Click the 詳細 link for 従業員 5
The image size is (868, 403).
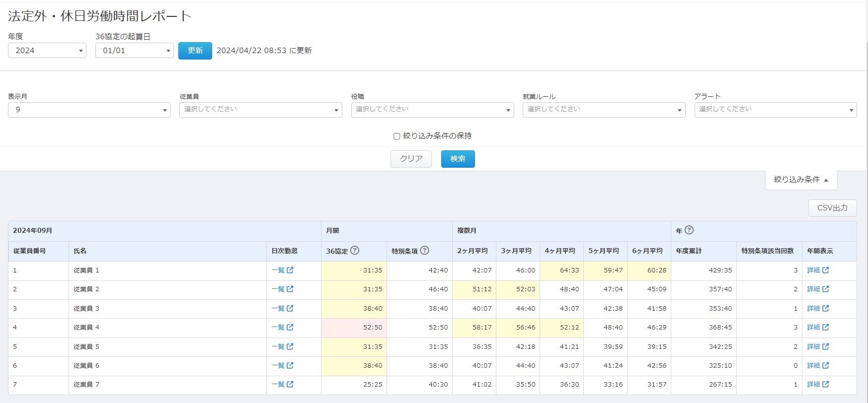coord(813,346)
